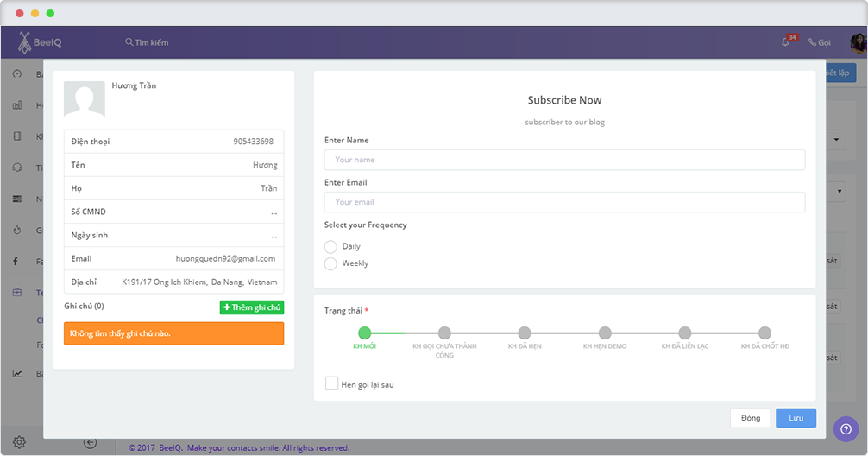Open the help question mark button
868x456 pixels.
pyautogui.click(x=846, y=429)
